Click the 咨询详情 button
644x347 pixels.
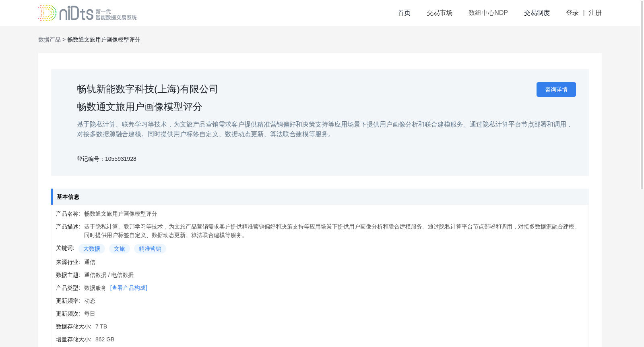click(x=556, y=89)
